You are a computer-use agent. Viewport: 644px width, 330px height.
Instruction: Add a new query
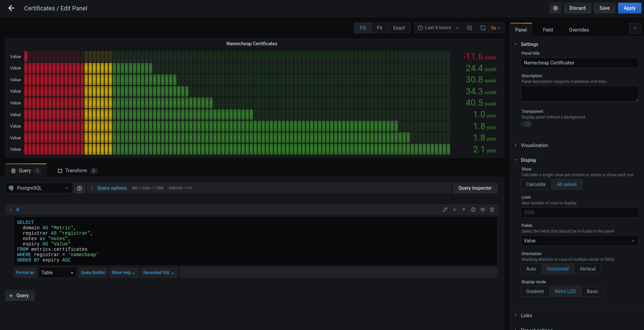tap(20, 295)
